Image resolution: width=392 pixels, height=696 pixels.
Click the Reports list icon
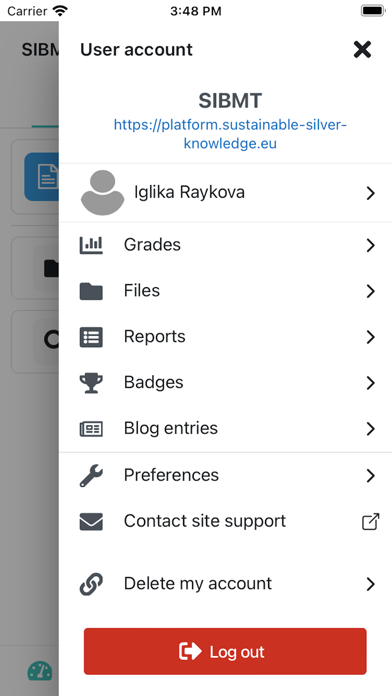tap(91, 337)
